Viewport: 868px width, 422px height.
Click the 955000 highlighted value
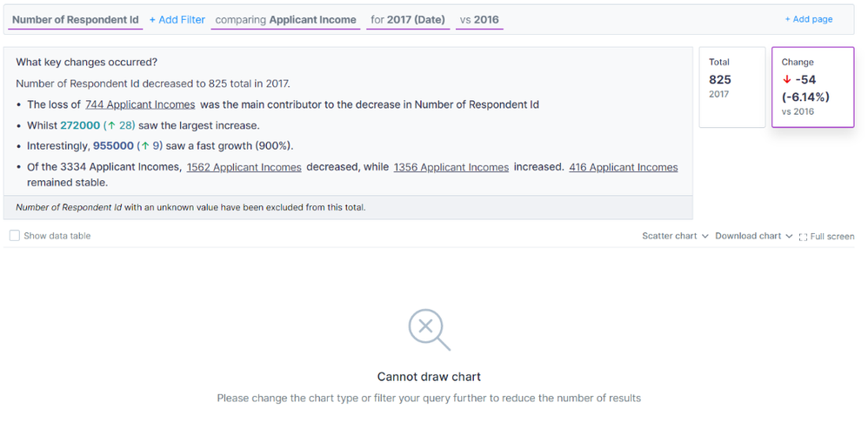(113, 146)
